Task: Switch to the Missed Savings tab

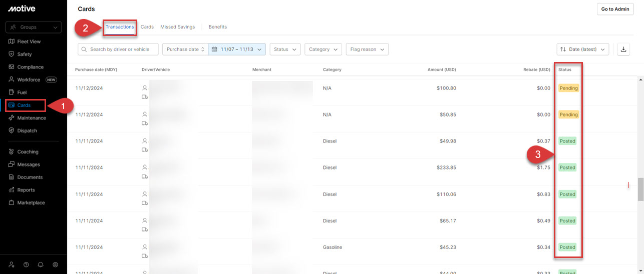Action: [177, 27]
